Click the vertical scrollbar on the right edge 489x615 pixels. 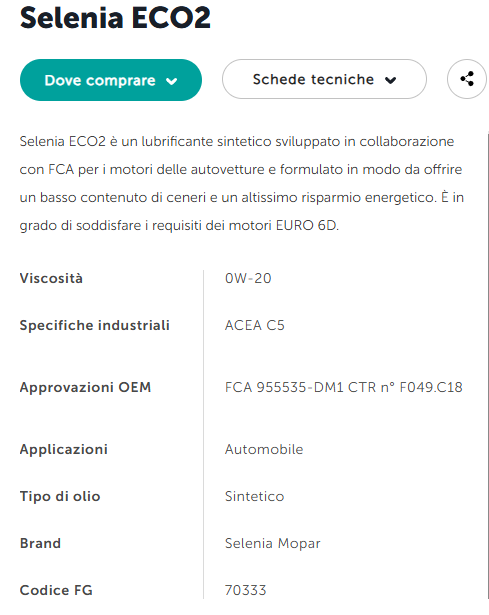pyautogui.click(x=488, y=365)
